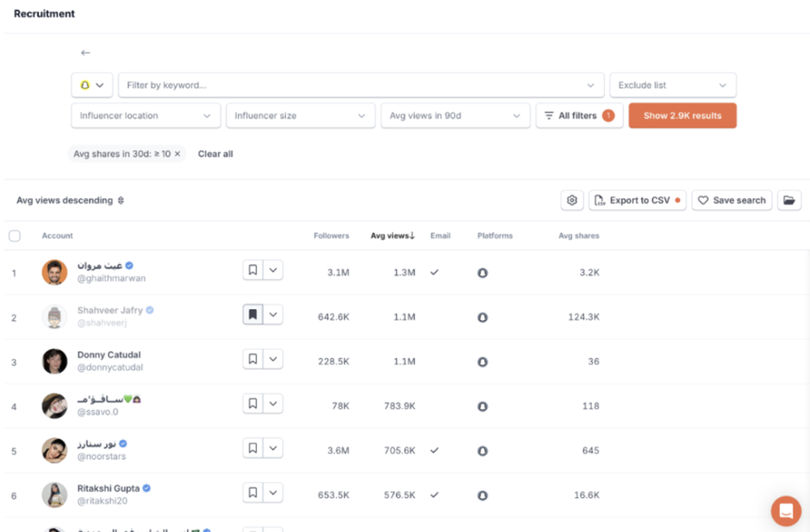Open the chat support bubble
Image resolution: width=810 pixels, height=532 pixels.
[x=786, y=511]
